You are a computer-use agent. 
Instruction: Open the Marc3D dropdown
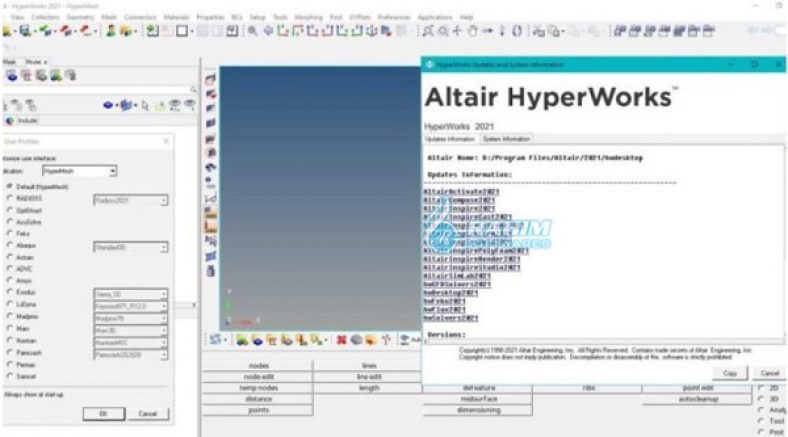coord(131,331)
